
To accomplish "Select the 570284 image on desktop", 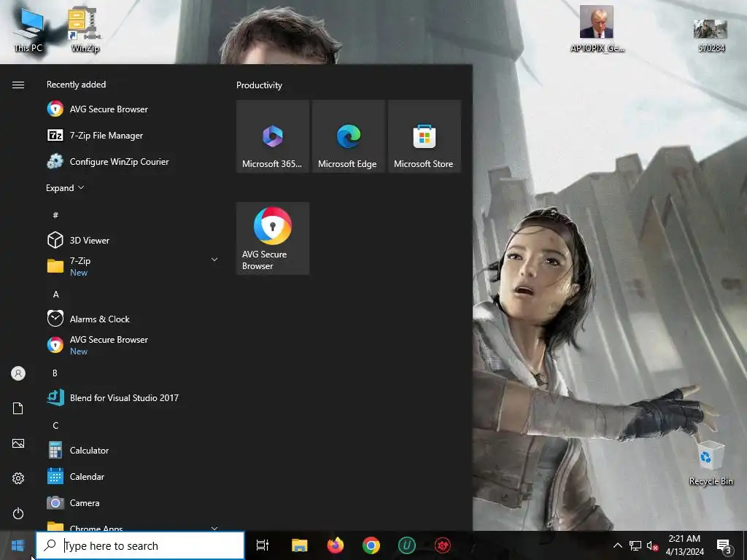I will pos(711,36).
